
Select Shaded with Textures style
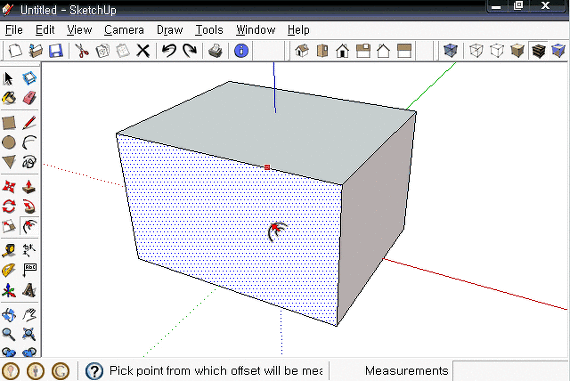pyautogui.click(x=538, y=51)
